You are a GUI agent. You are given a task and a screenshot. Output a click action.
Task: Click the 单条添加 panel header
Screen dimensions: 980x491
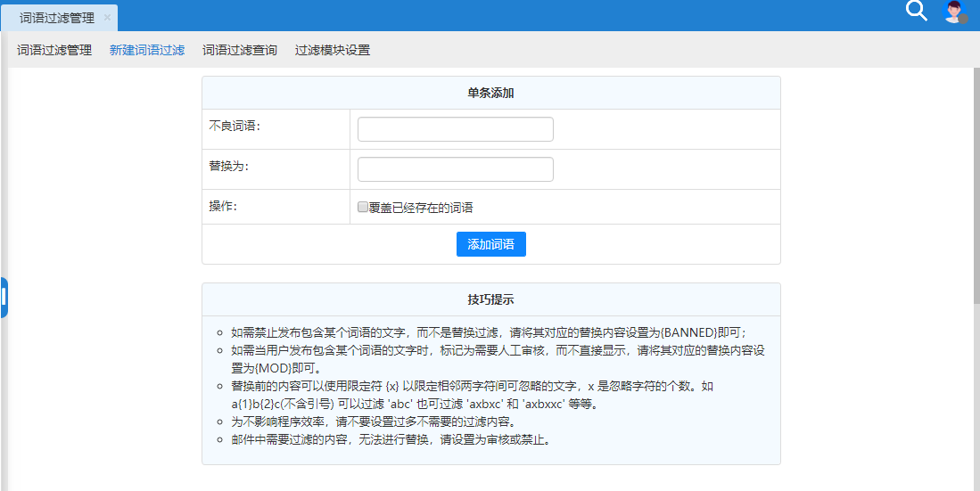tap(490, 93)
